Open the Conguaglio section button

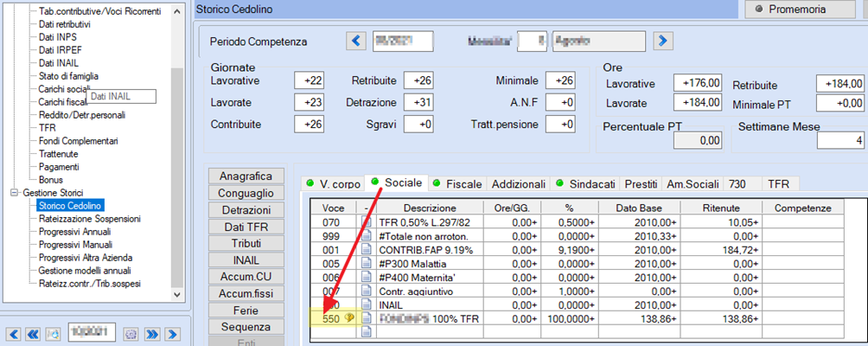tap(246, 193)
